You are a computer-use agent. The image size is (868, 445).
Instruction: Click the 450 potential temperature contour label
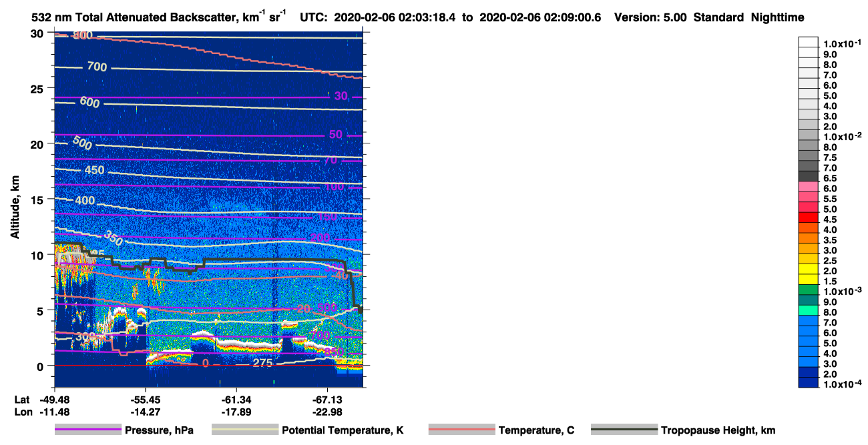point(94,170)
